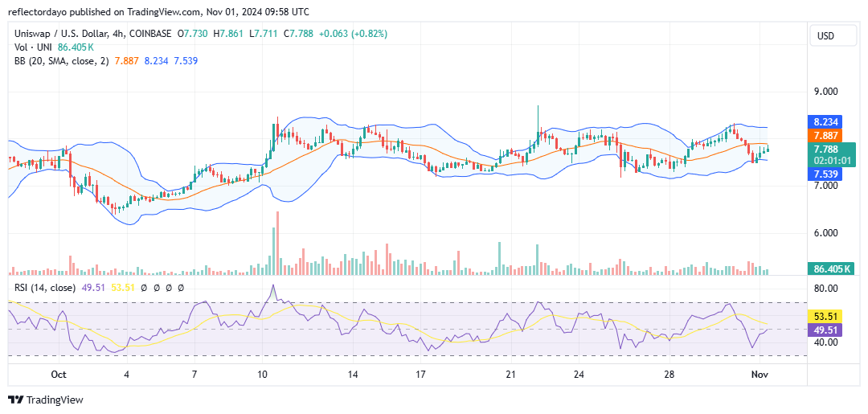Image resolution: width=868 pixels, height=414 pixels.
Task: Click the 6.000 price axis label
Action: 826,233
